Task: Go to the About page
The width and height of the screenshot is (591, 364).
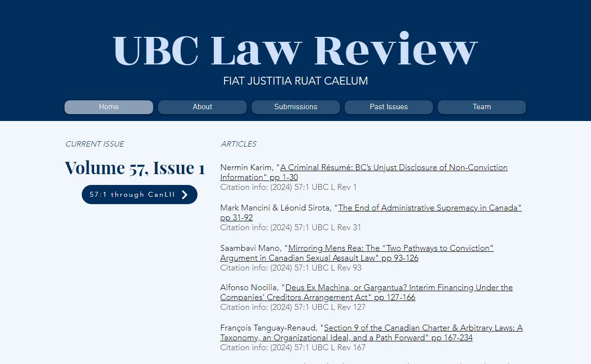Action: 202,107
